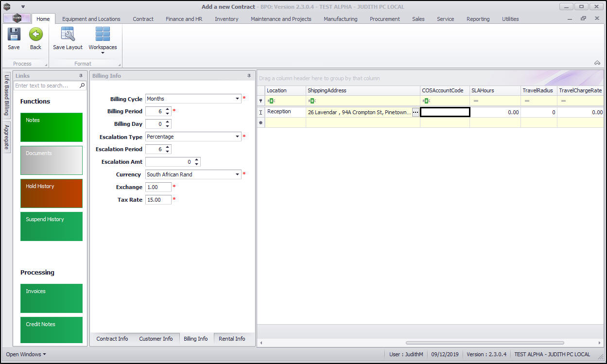Click the grid horizontal scrollbar thumb
The height and width of the screenshot is (364, 607).
click(x=485, y=343)
